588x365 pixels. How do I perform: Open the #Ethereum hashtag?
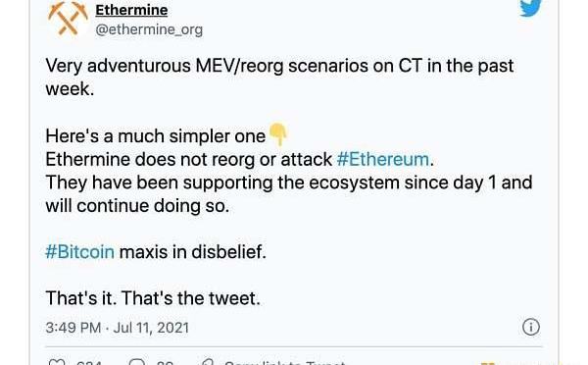(383, 159)
